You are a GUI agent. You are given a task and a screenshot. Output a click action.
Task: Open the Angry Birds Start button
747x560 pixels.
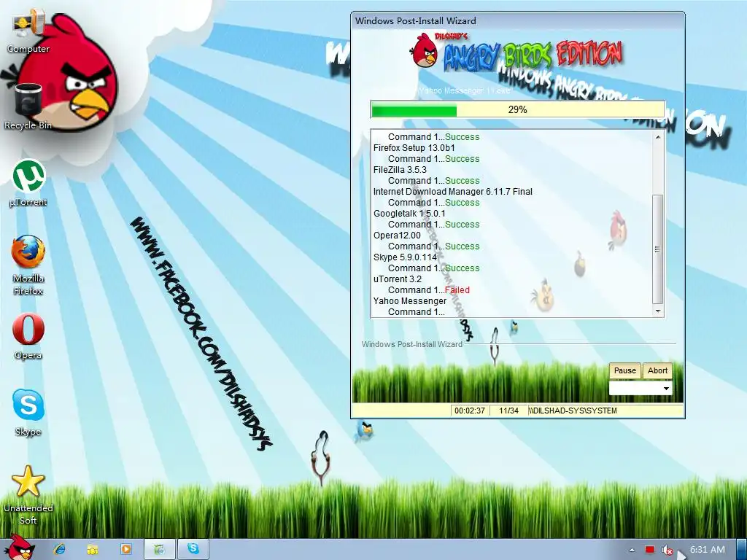click(19, 548)
